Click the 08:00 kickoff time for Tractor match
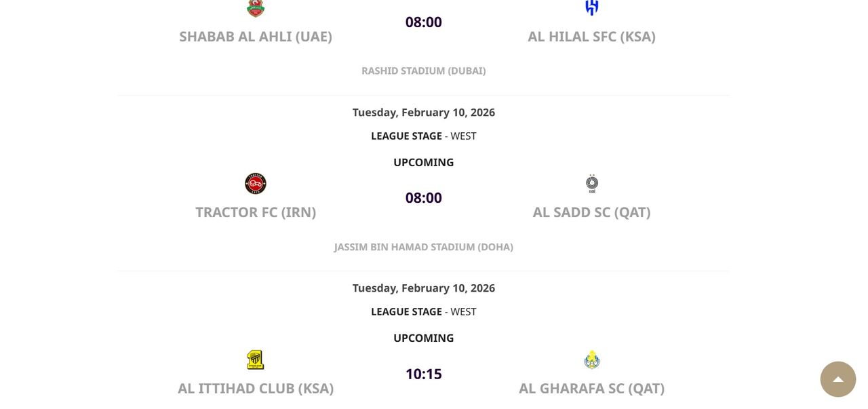 point(424,198)
